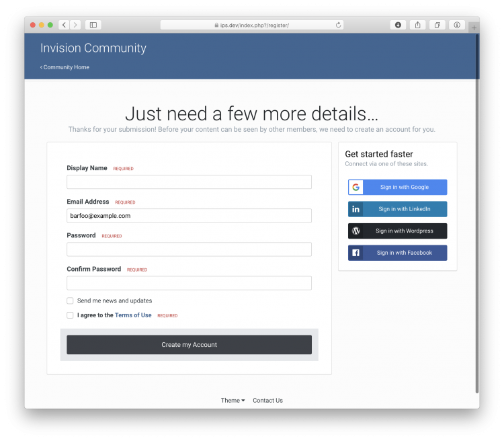The width and height of the screenshot is (504, 441).
Task: Click the Safari share icon
Action: tap(417, 25)
